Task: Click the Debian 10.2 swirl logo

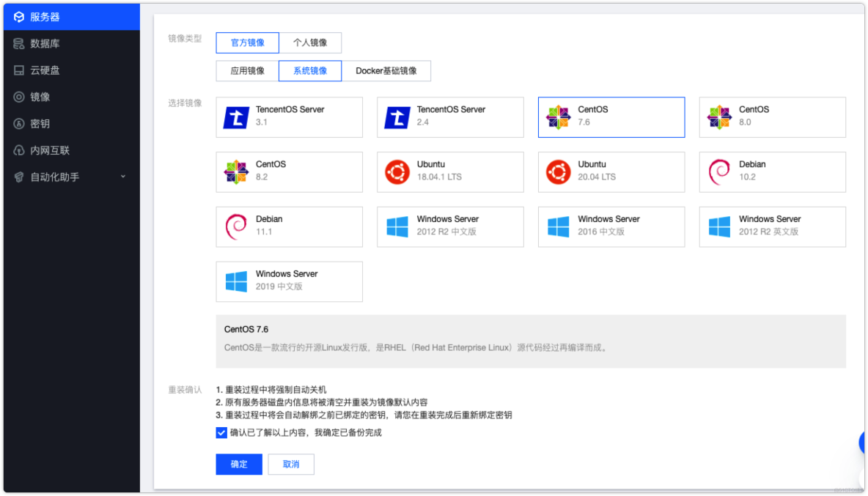Action: [719, 172]
